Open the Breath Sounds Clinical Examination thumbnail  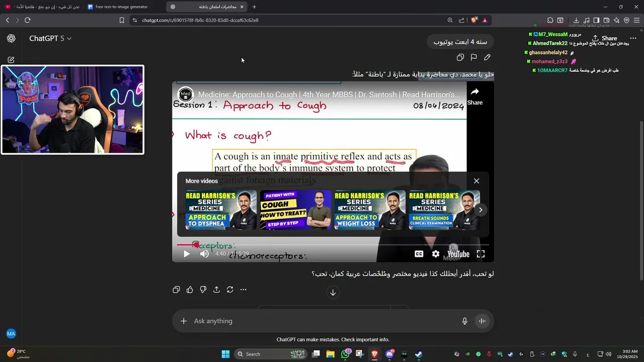click(444, 210)
